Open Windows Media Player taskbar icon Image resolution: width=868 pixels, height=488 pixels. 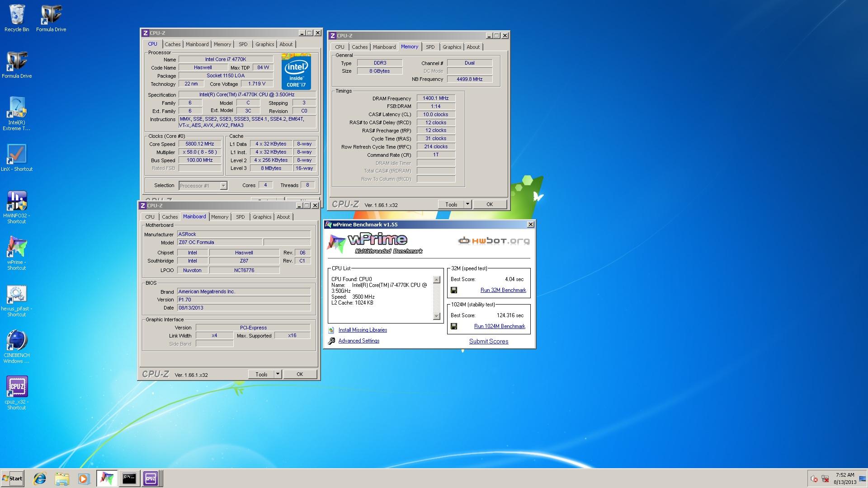pyautogui.click(x=84, y=479)
